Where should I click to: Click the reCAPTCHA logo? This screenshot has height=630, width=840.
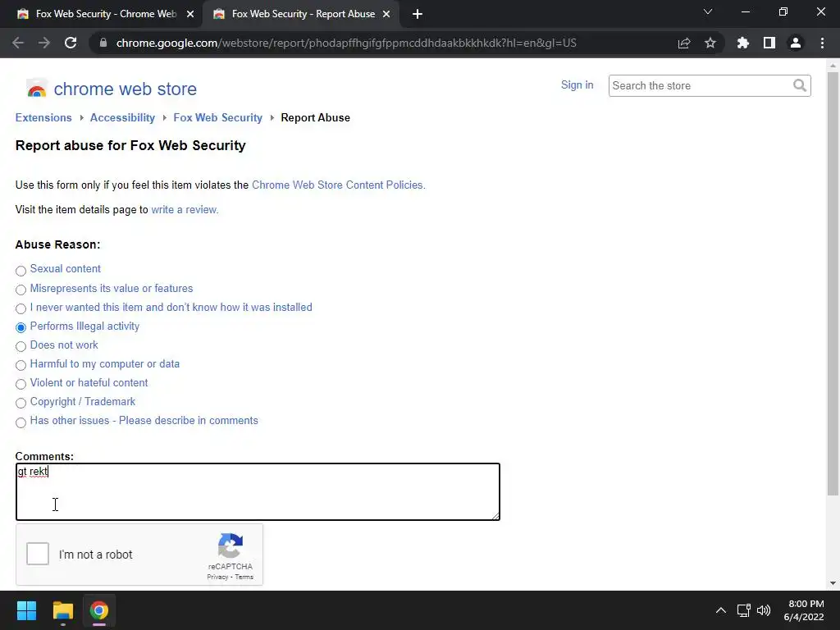(x=231, y=546)
